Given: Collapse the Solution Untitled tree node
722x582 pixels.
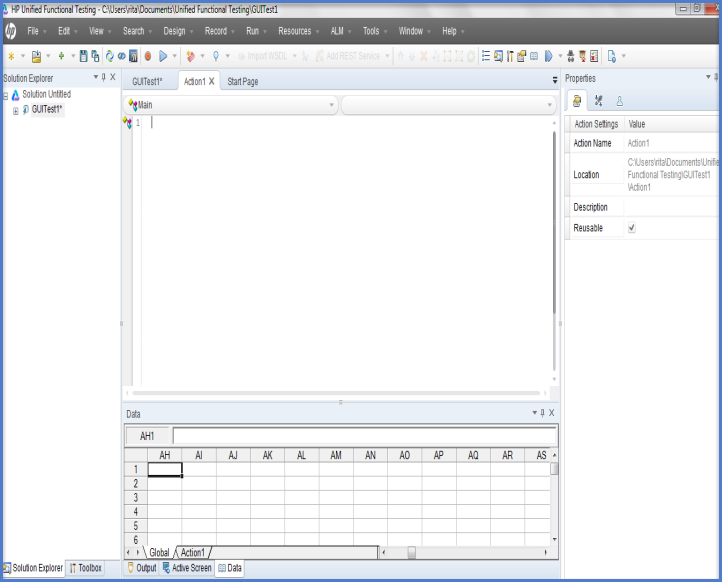Looking at the screenshot, I should tap(6, 96).
